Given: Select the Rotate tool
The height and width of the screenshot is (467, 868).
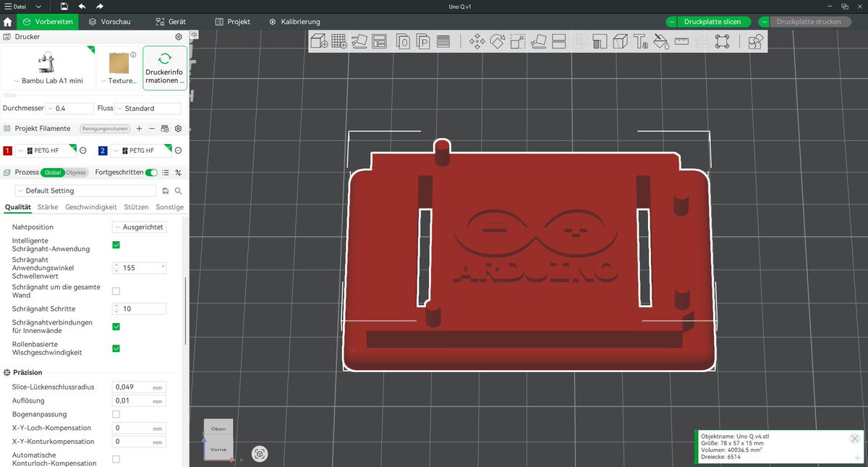Looking at the screenshot, I should 497,41.
